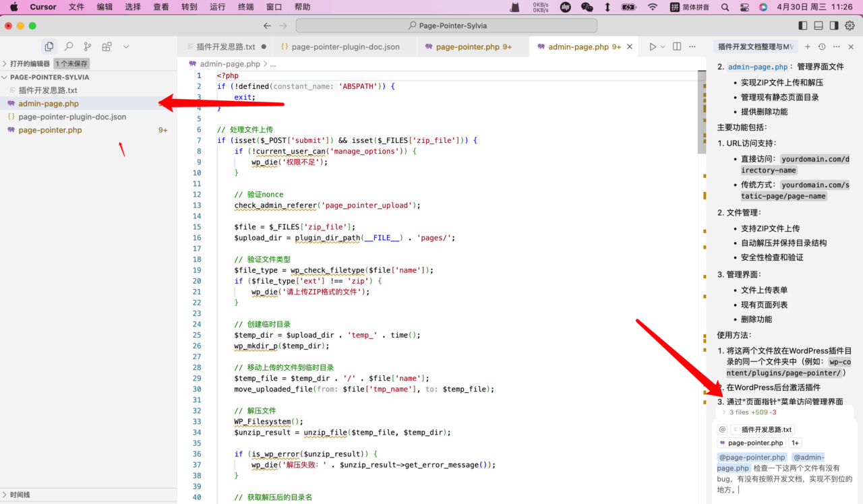Open the 帮助 menu
Screen dimensions: 863x504
tap(303, 7)
